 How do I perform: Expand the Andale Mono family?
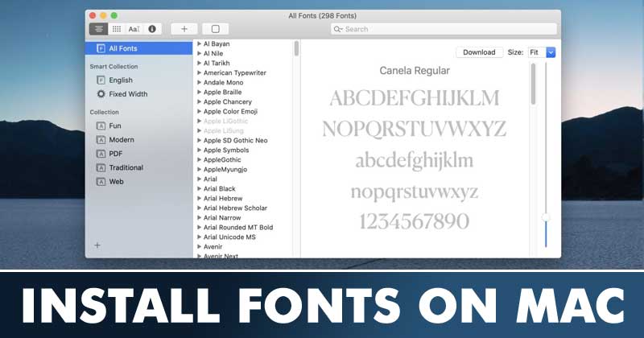(x=199, y=82)
